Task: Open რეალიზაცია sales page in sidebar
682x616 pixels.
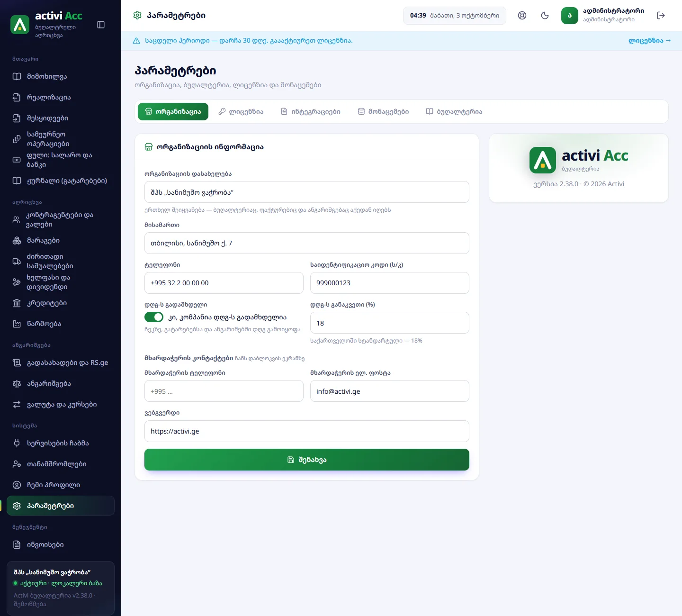Action: pos(61,97)
